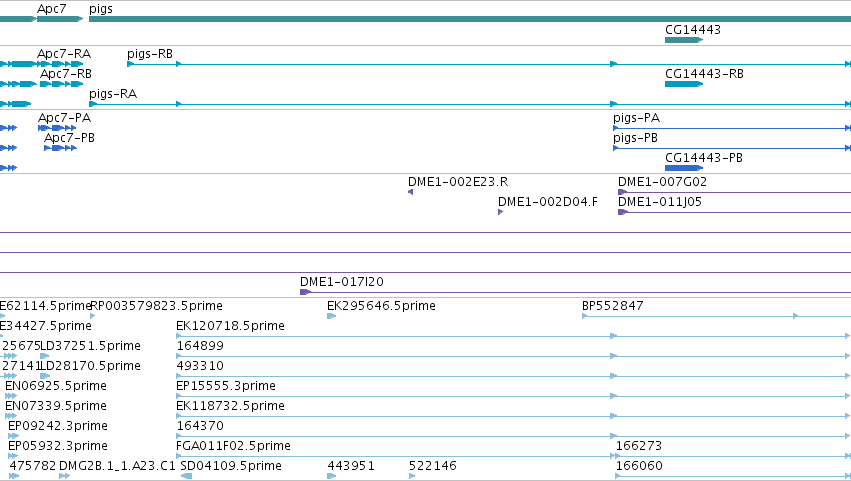
Task: Select the CG14443 gene label
Action: (693, 30)
